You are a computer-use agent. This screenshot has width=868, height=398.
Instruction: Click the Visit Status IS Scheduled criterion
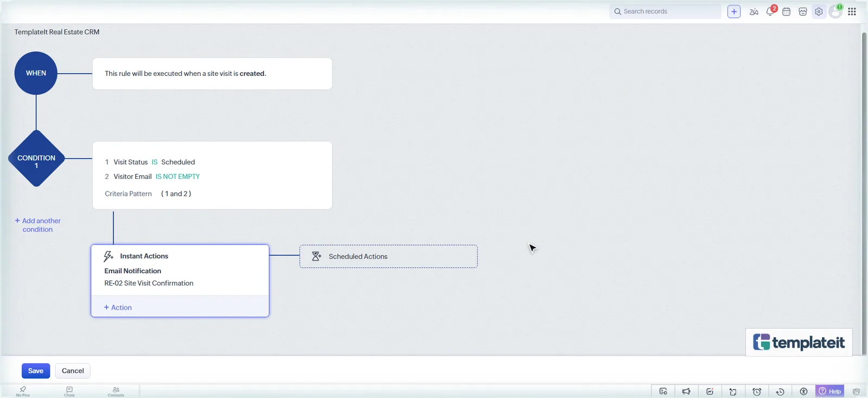[150, 162]
